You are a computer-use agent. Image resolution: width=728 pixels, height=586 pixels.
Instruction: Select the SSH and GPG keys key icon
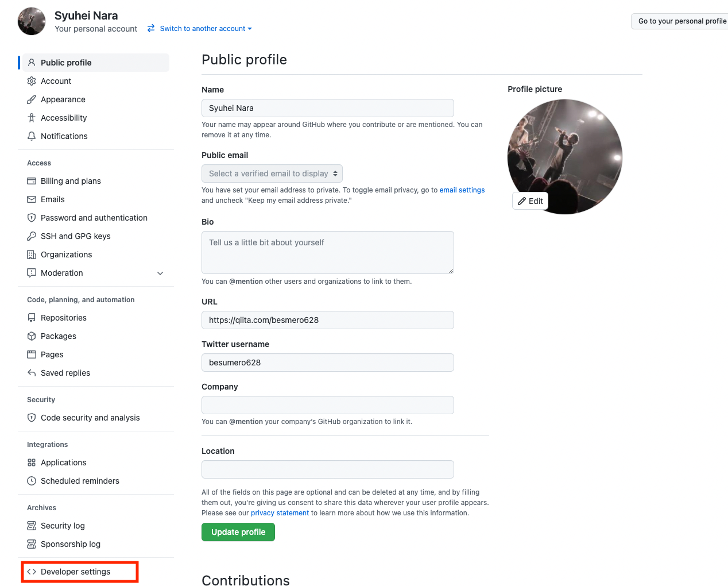32,236
